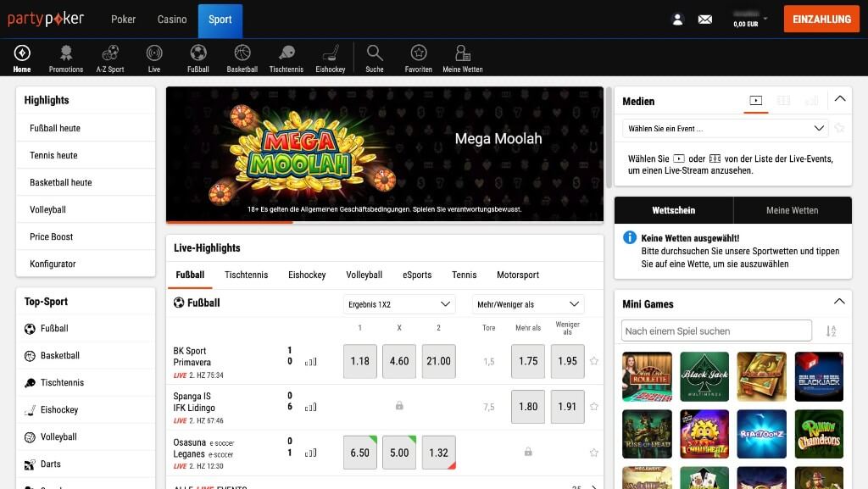
Task: Favorite the Spanga IS IFK Lidingo match
Action: 594,407
